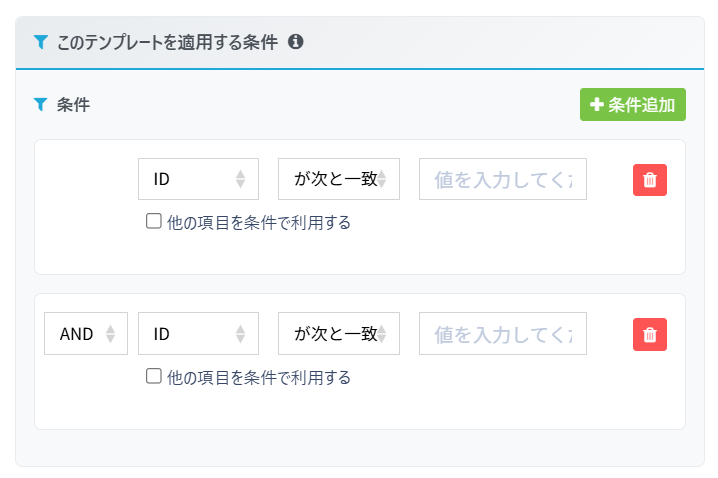Focus the value input field in AND row
718x478 pixels.
502,334
